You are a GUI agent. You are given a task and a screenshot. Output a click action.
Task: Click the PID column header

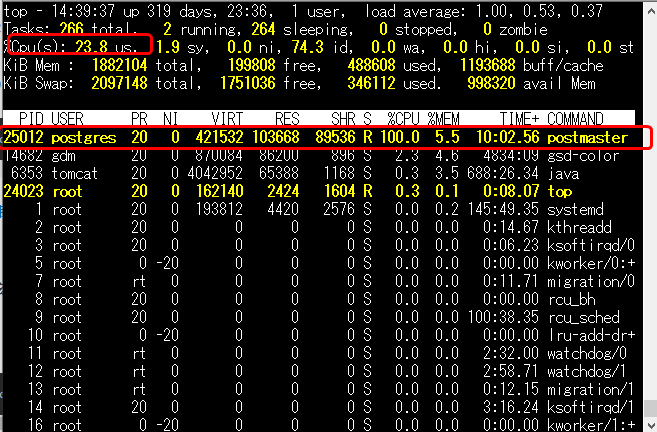[x=31, y=119]
